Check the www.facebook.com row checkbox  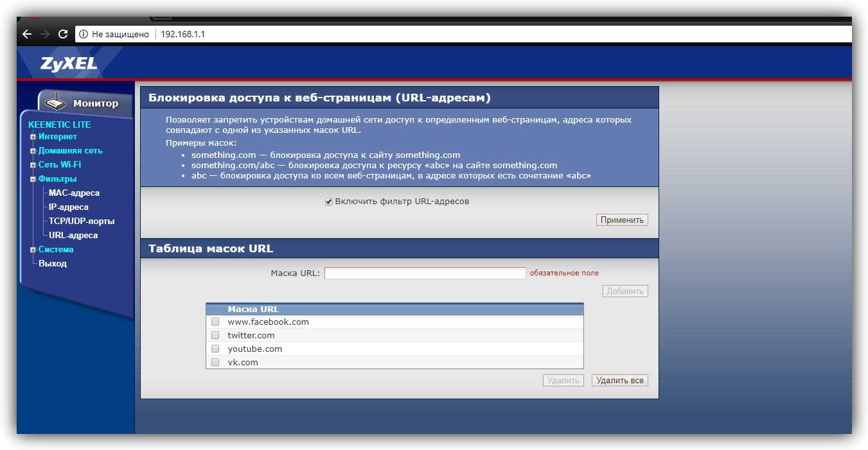tap(215, 322)
